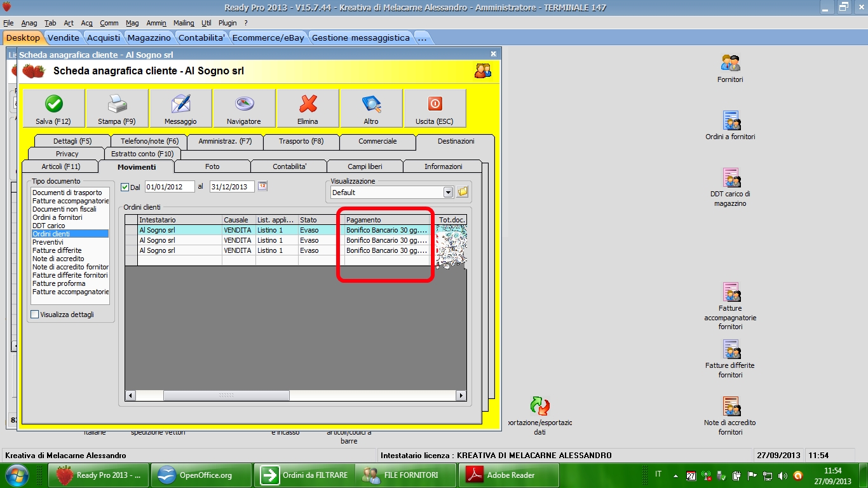
Task: Open the Mag menu
Action: (132, 23)
